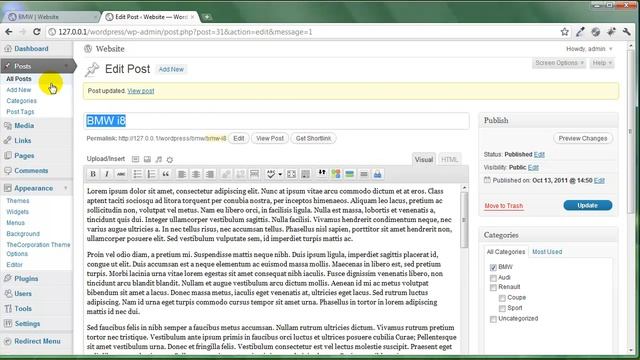Check the Uncategorized category

point(493,319)
